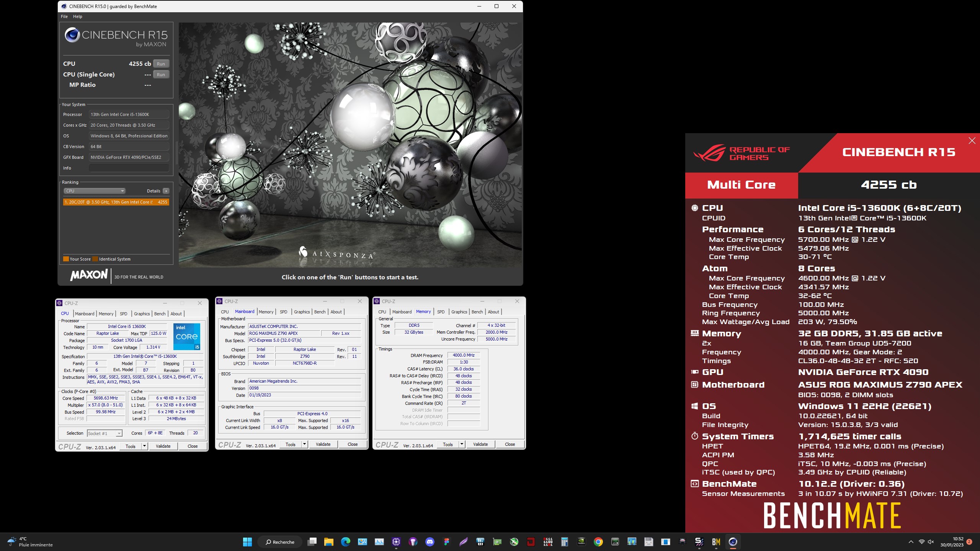The image size is (980, 551).
Task: Open Wi-Fi network tray icon
Action: [922, 542]
